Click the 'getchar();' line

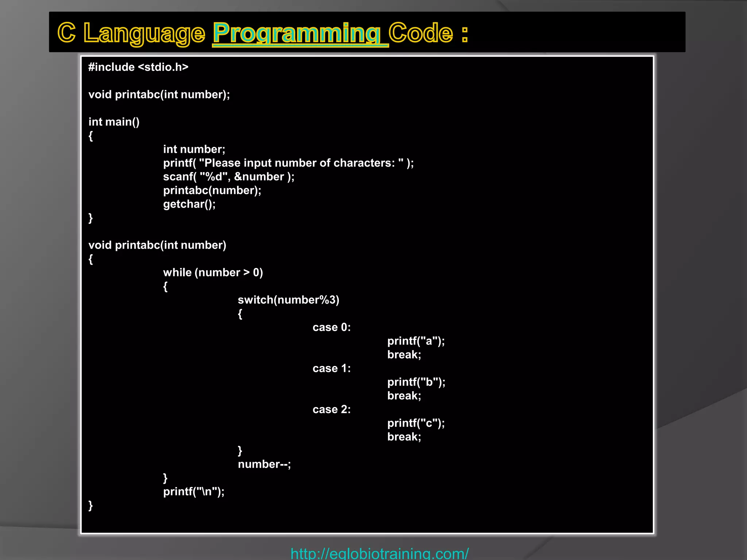pyautogui.click(x=189, y=204)
